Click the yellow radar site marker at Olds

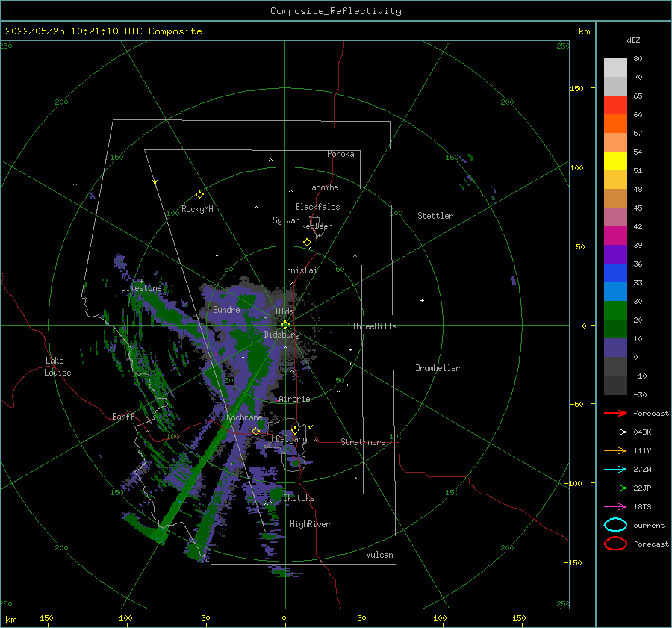(x=285, y=325)
